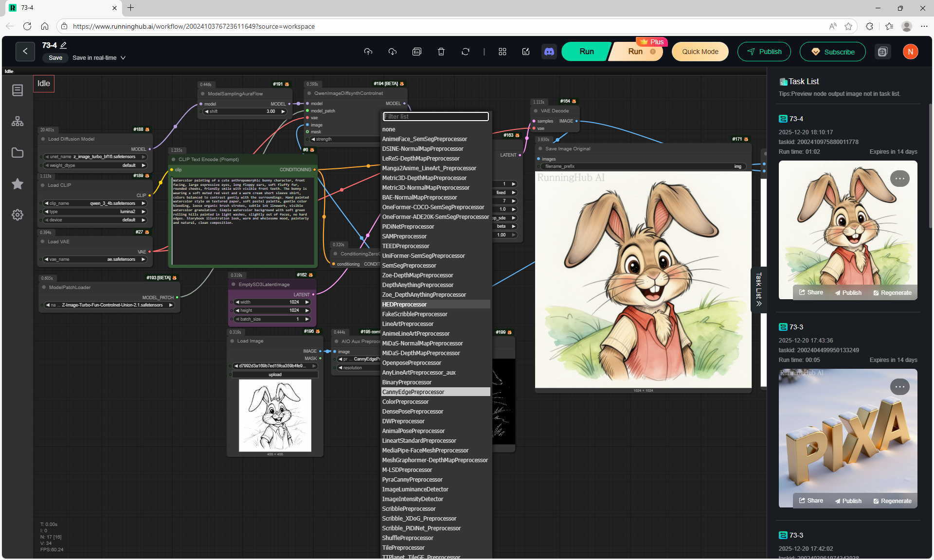Open the folder icon in the left sidebar
This screenshot has height=560, width=934.
point(18,153)
